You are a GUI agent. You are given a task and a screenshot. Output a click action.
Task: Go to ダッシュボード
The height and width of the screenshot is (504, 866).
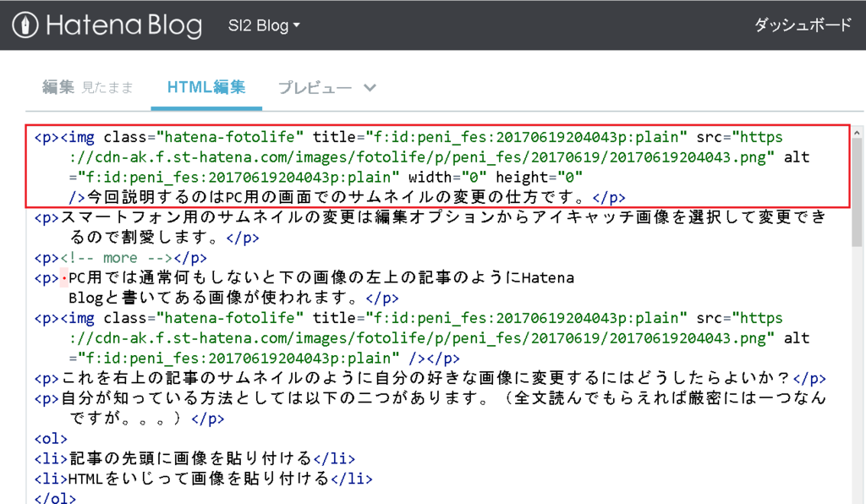point(803,25)
